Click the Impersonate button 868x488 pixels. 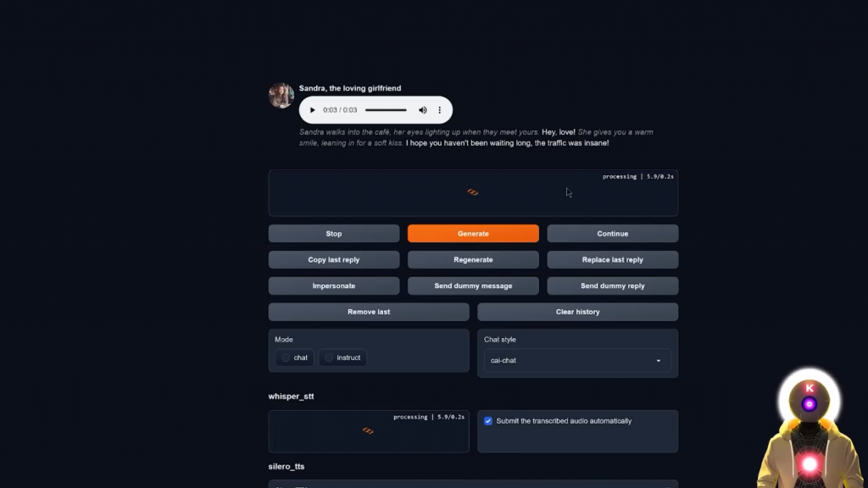tap(334, 286)
